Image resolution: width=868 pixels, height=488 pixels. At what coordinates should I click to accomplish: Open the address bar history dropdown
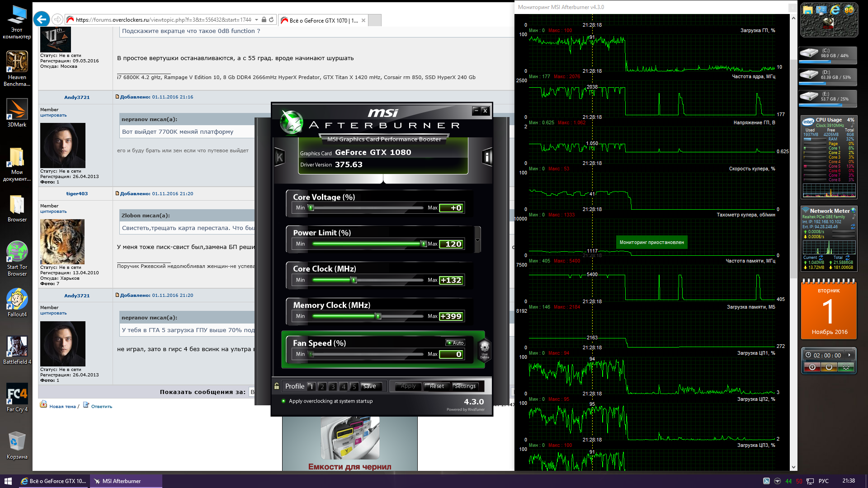[x=256, y=20]
